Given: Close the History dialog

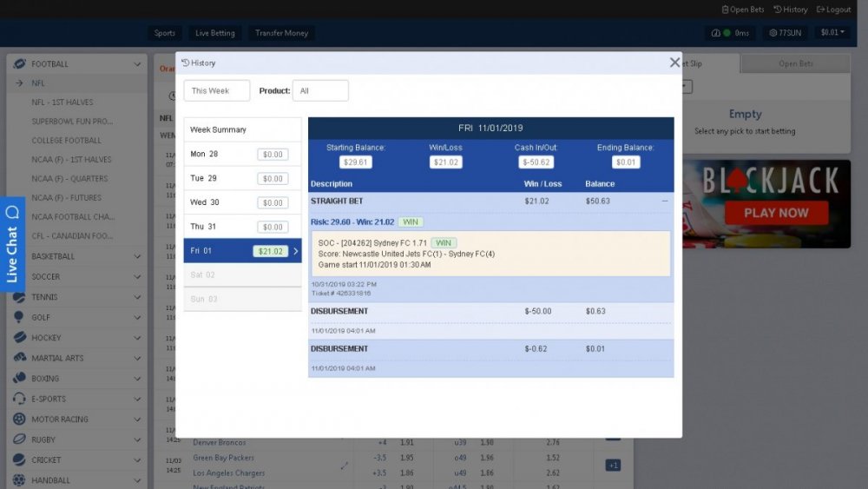Looking at the screenshot, I should [674, 63].
